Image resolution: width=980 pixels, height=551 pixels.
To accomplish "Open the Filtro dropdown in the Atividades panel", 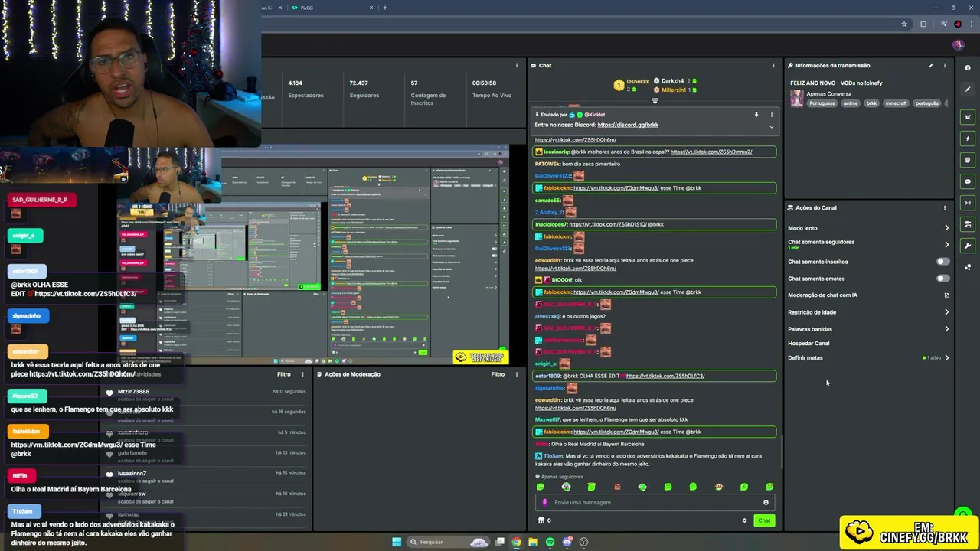I will tap(283, 374).
